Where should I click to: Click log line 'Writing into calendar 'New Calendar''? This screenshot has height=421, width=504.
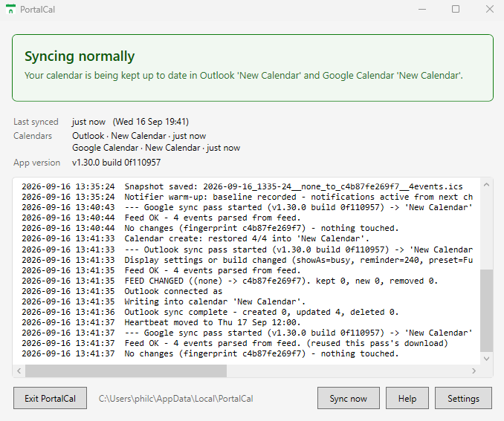[x=164, y=301]
